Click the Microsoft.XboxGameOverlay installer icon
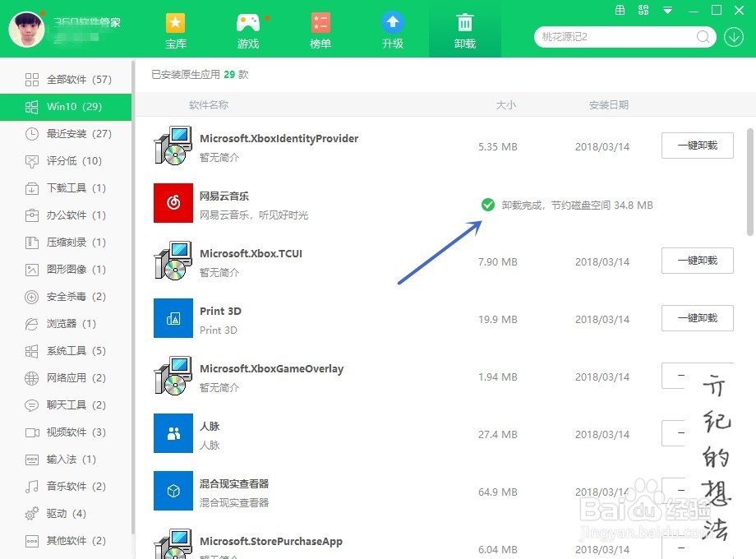The height and width of the screenshot is (559, 756). pos(173,376)
